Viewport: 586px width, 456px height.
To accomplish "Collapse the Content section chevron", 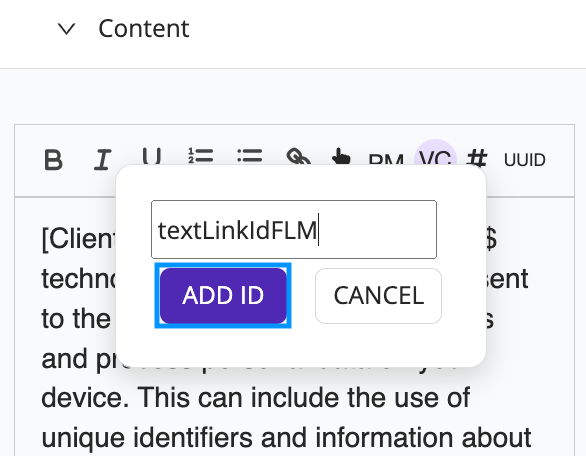I will (x=67, y=29).
